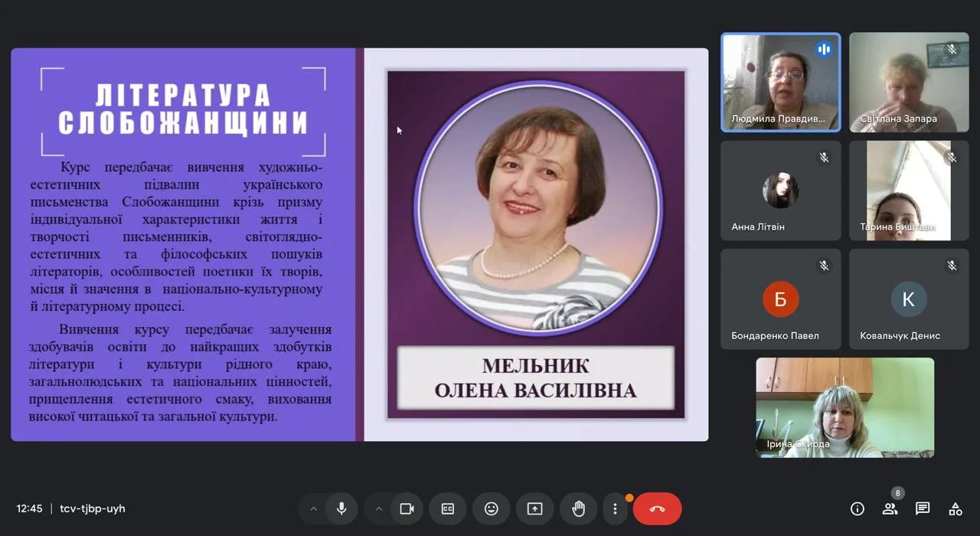Toggle closed captions
Screen dimensions: 980x536
click(448, 508)
